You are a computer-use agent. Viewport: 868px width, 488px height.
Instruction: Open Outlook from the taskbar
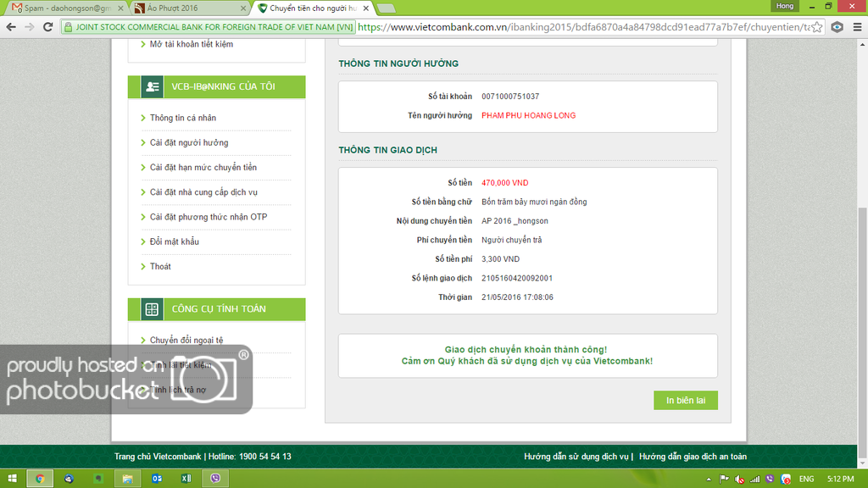point(157,479)
